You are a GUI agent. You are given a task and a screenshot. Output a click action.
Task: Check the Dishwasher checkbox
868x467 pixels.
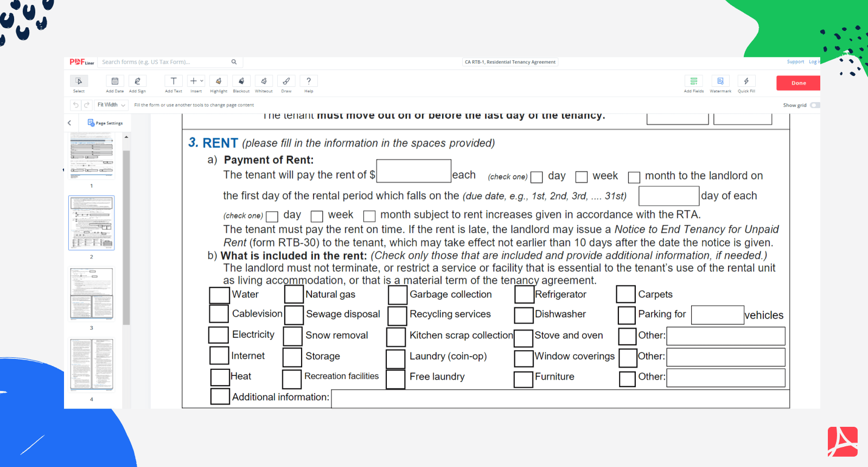tap(524, 315)
